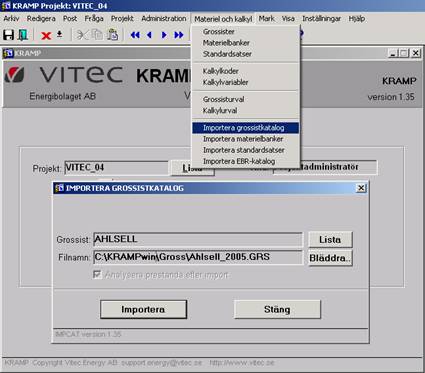
Task: Choose Kalkylvariabler from the menu
Action: 246,82
